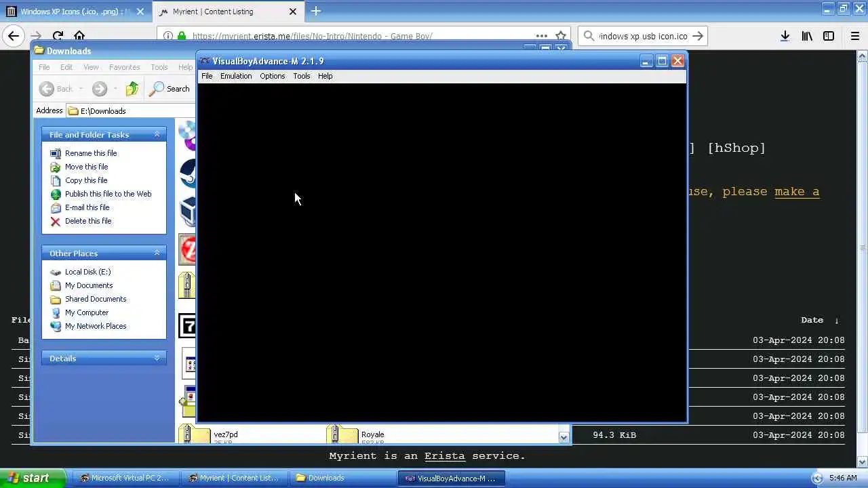868x488 pixels.
Task: Open View menu in Downloads window
Action: (x=91, y=67)
